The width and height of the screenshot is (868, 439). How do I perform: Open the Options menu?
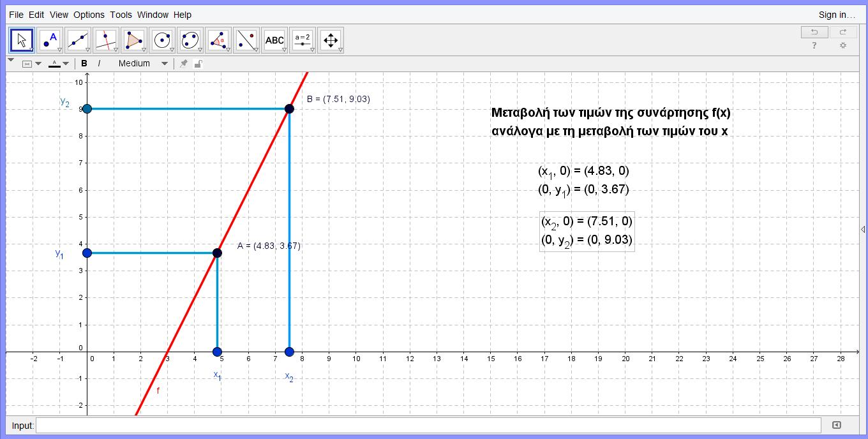pyautogui.click(x=89, y=15)
